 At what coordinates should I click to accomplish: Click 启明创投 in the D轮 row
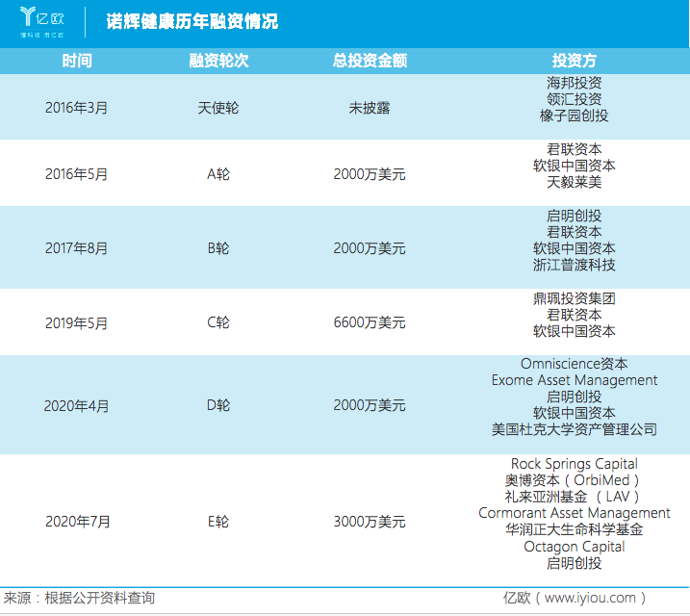click(575, 397)
